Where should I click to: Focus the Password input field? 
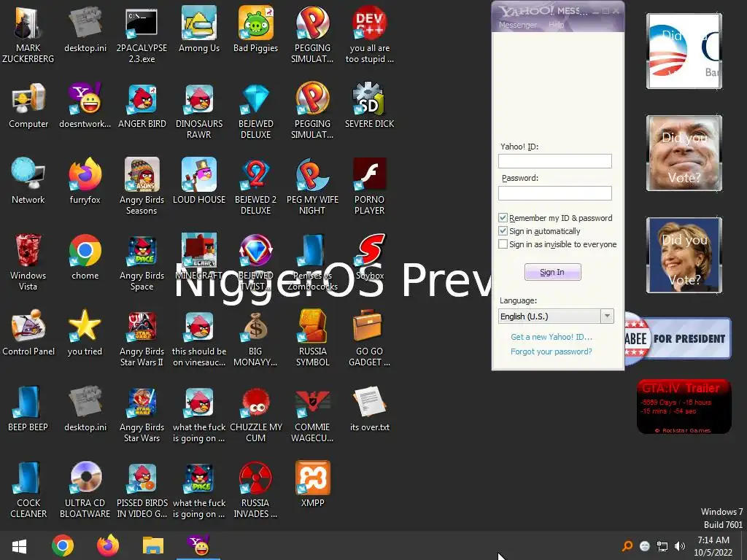pyautogui.click(x=555, y=192)
